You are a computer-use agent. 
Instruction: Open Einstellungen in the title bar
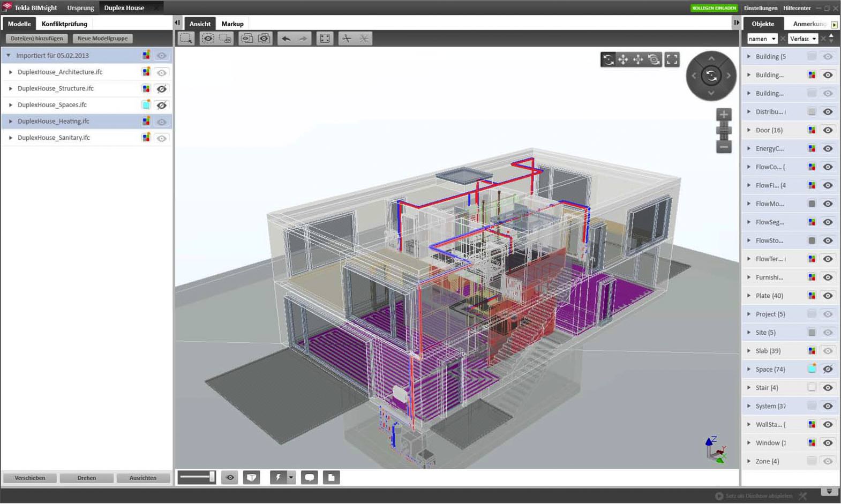760,8
